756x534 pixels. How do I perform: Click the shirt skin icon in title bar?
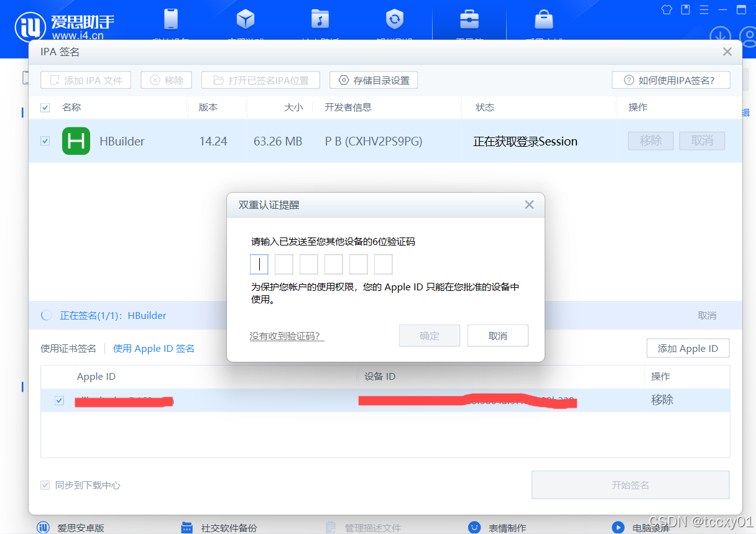666,9
